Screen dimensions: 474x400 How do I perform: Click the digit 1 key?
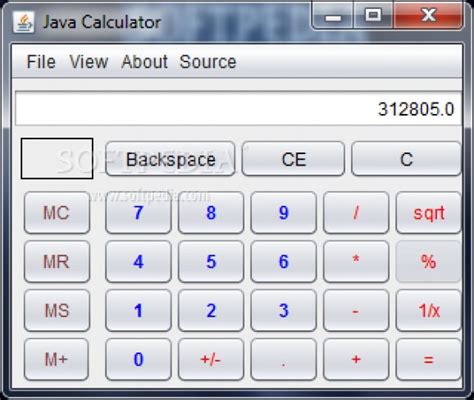(138, 311)
